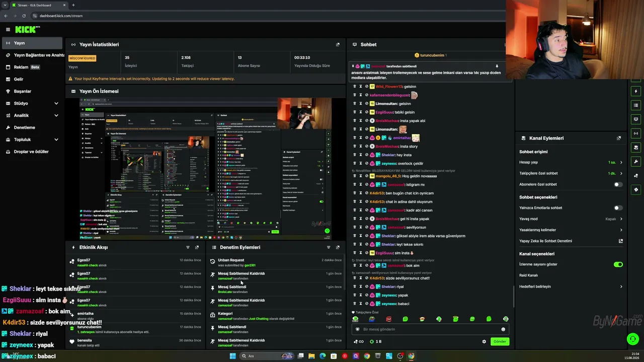Delete zeyneex's 'babaci' chat message

click(x=354, y=304)
